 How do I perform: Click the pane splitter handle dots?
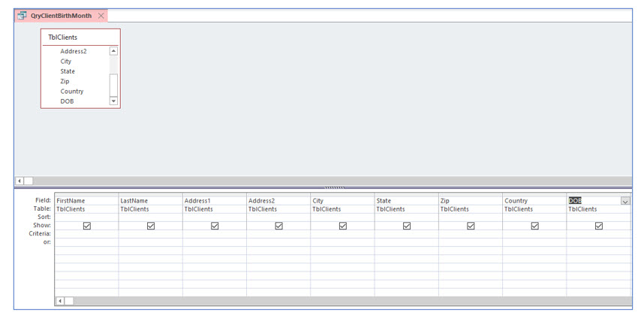(x=334, y=187)
